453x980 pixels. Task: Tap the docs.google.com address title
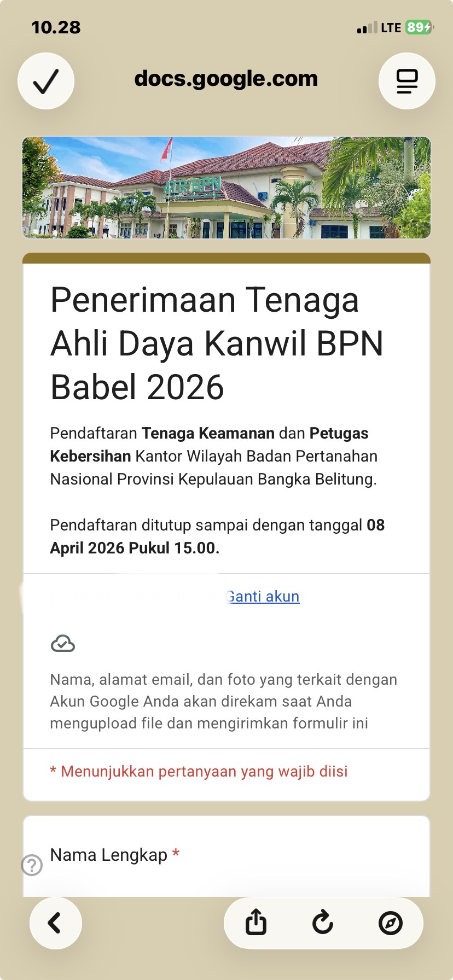click(226, 79)
